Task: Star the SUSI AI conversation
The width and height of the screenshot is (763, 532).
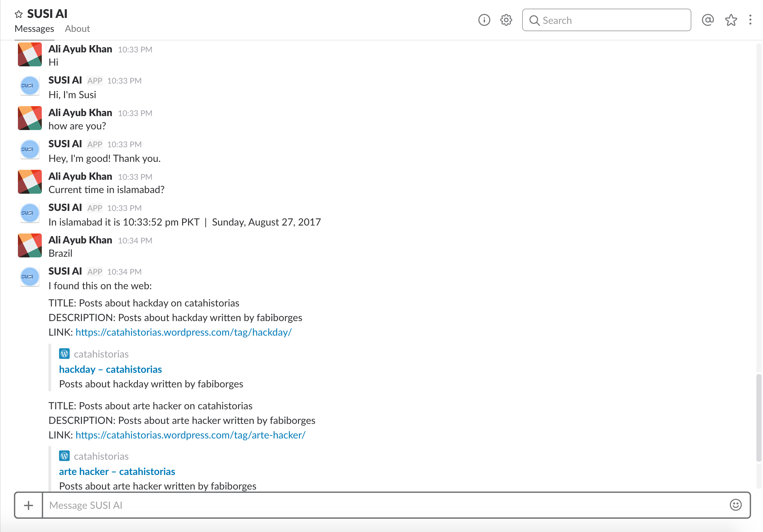Action: point(19,14)
